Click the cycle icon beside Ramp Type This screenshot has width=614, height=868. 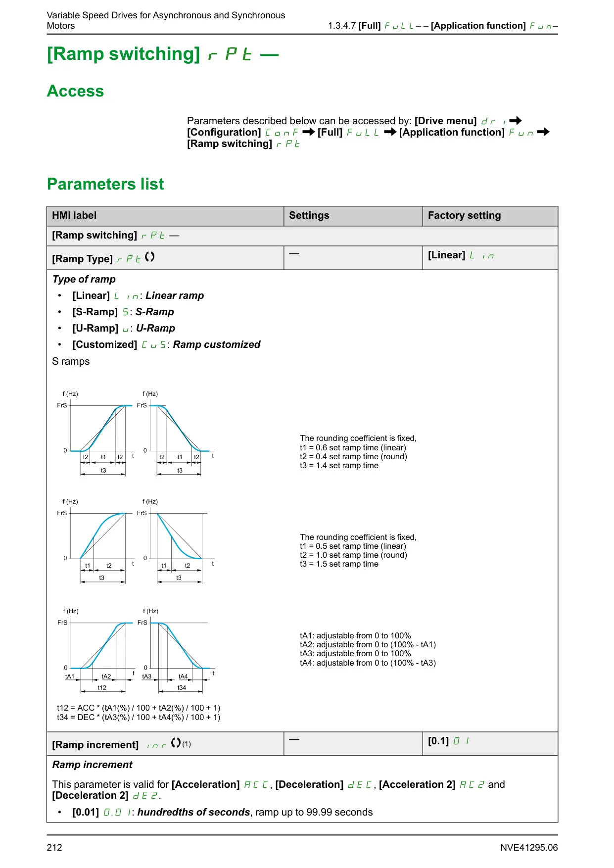pyautogui.click(x=149, y=257)
